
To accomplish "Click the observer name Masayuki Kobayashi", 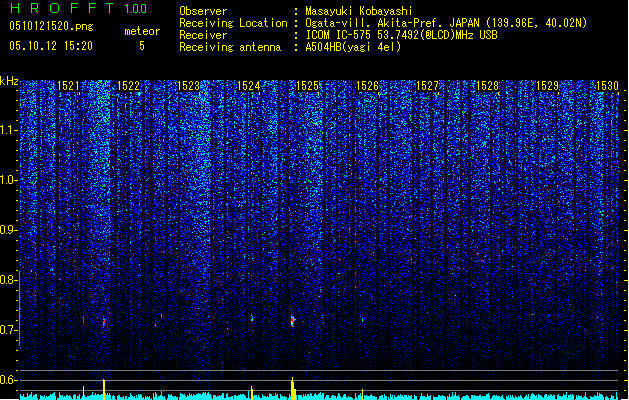I will click(359, 11).
